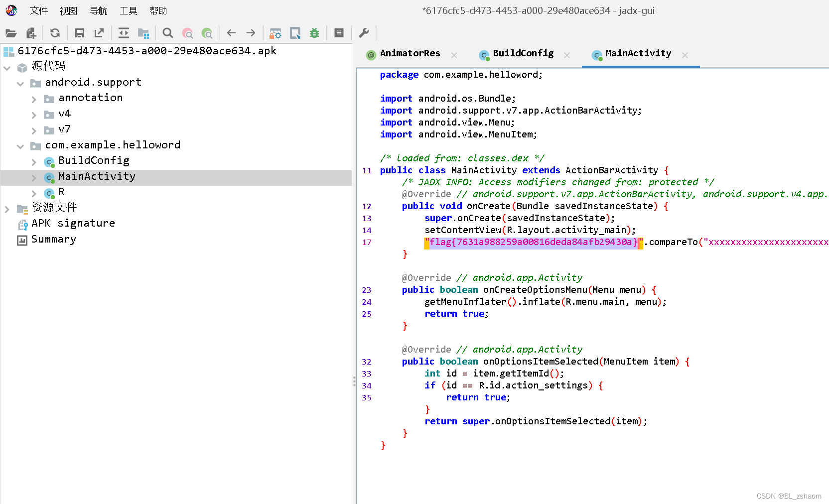The width and height of the screenshot is (829, 504).
Task: Expand the v4 package
Action: [x=34, y=115]
